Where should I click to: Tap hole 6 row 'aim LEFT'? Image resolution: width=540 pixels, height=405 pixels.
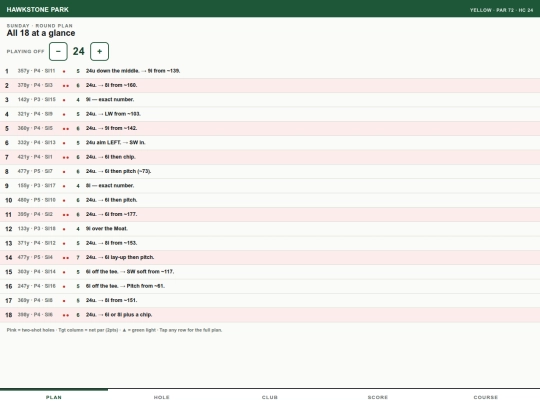point(270,143)
